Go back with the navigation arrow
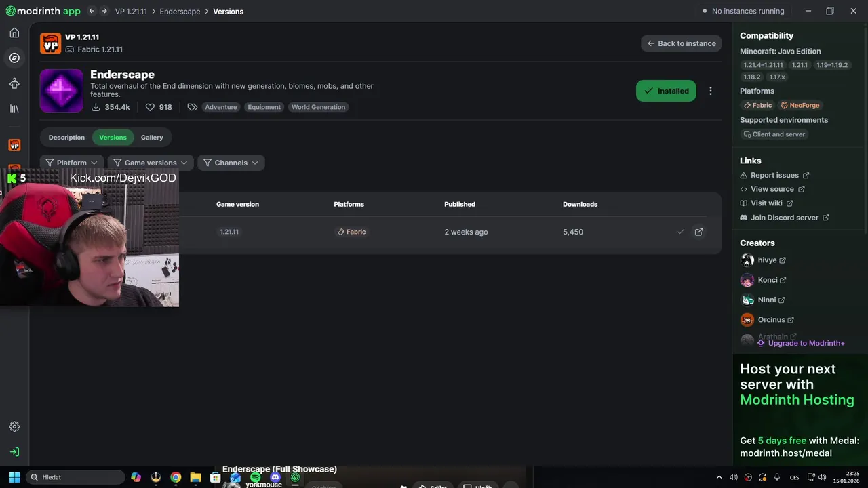This screenshot has height=488, width=868. point(92,11)
